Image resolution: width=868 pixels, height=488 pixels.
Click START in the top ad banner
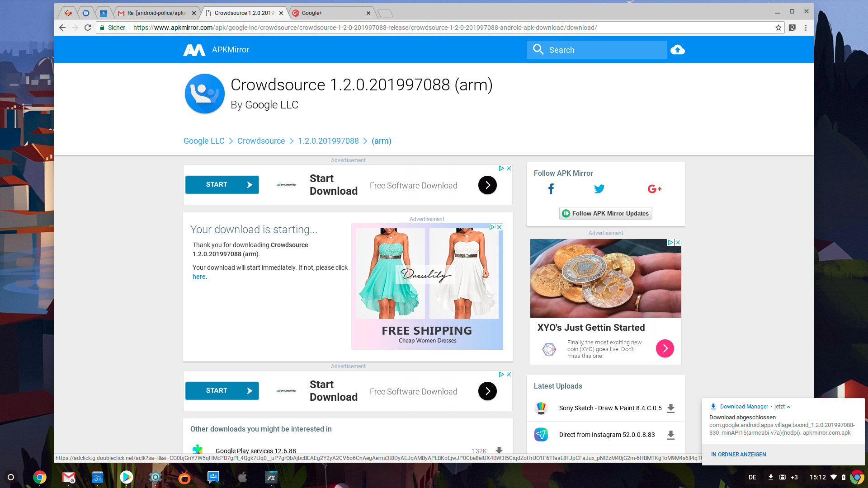tap(222, 185)
